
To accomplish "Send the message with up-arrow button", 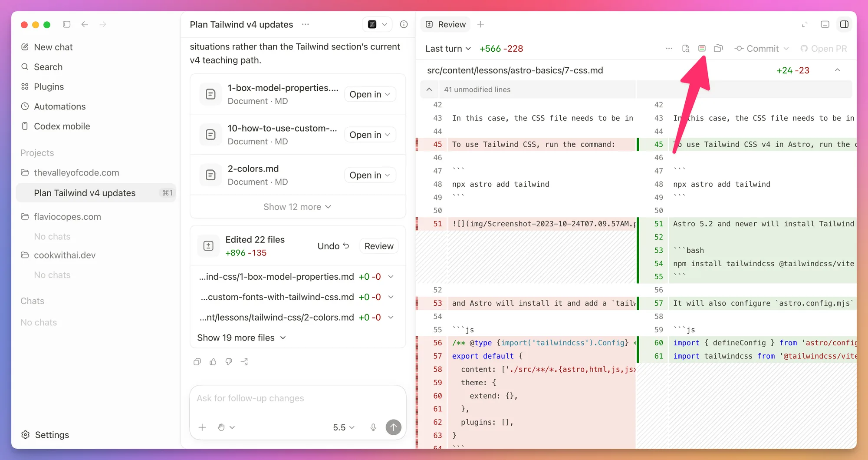I will (394, 427).
